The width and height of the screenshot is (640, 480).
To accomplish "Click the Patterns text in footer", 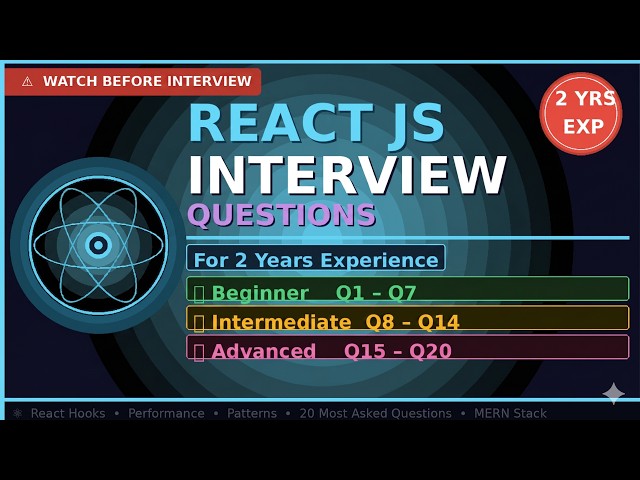I will pyautogui.click(x=252, y=413).
